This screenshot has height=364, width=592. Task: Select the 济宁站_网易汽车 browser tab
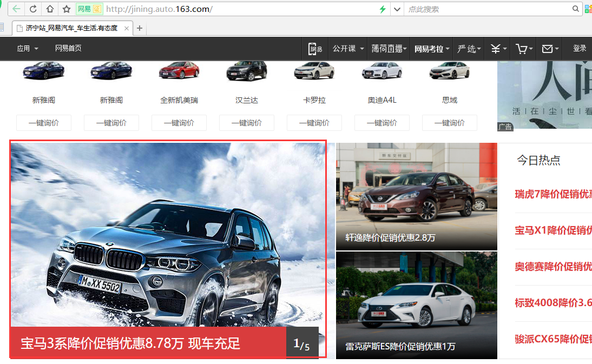click(72, 28)
